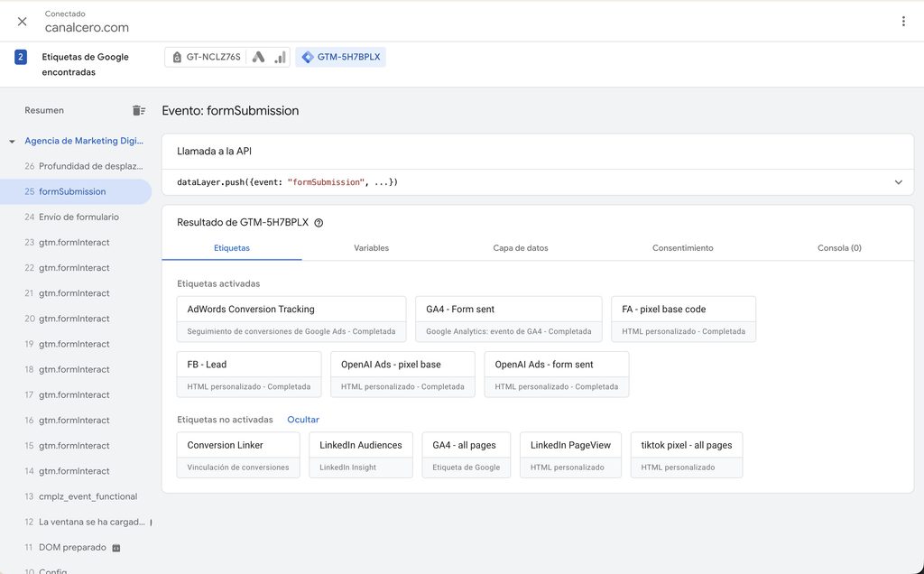Screen dimensions: 924x574
Task: Click the Etiquetas no activadas label
Action: point(225,420)
